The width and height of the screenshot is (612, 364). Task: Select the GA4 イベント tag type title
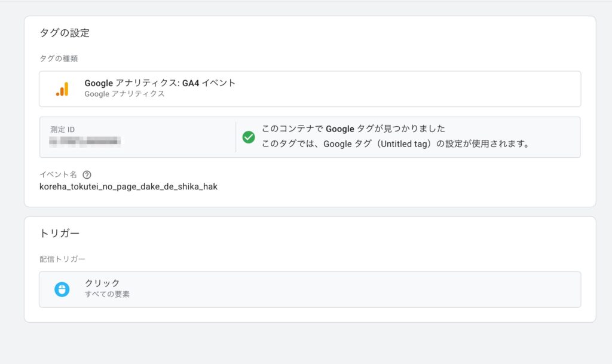click(x=160, y=83)
